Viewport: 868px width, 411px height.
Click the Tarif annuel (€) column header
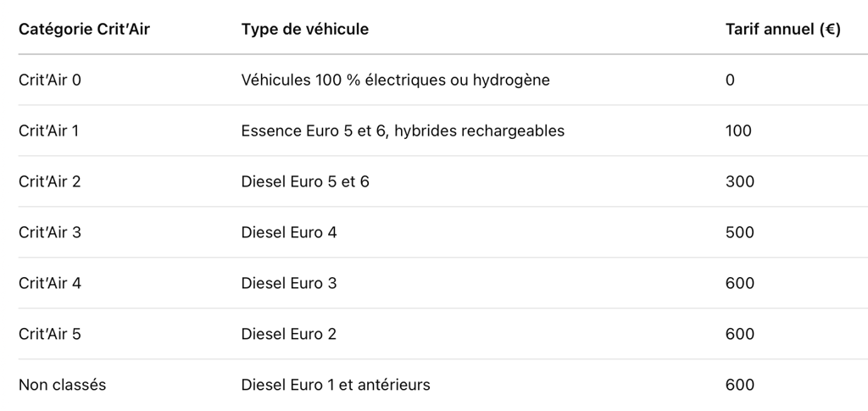[782, 29]
